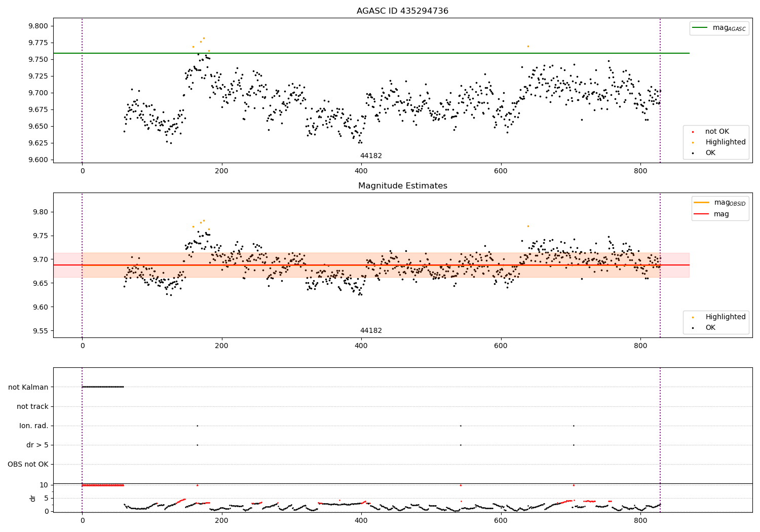
Task: Click the 'not track' axis label
Action: point(32,406)
